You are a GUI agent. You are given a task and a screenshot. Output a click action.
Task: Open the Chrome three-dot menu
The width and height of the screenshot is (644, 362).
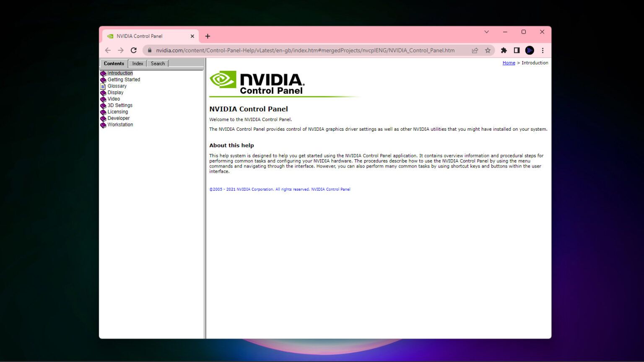tap(543, 50)
